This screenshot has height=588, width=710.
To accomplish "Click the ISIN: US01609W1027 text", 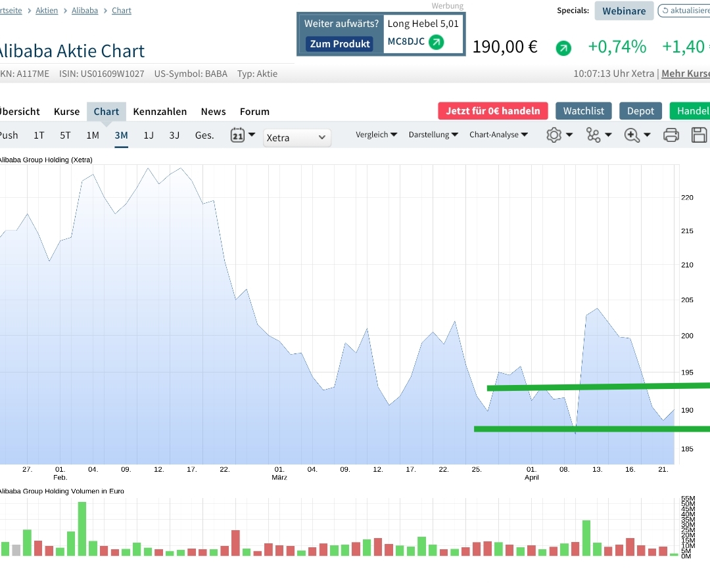I will [x=101, y=74].
